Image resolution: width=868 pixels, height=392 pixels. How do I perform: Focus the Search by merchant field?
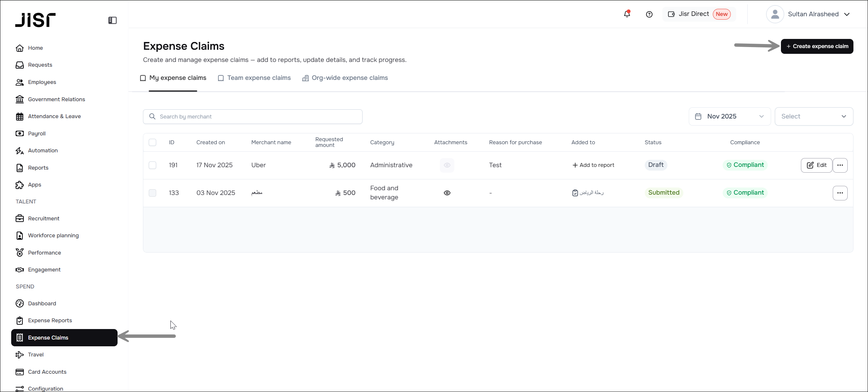[x=252, y=116]
